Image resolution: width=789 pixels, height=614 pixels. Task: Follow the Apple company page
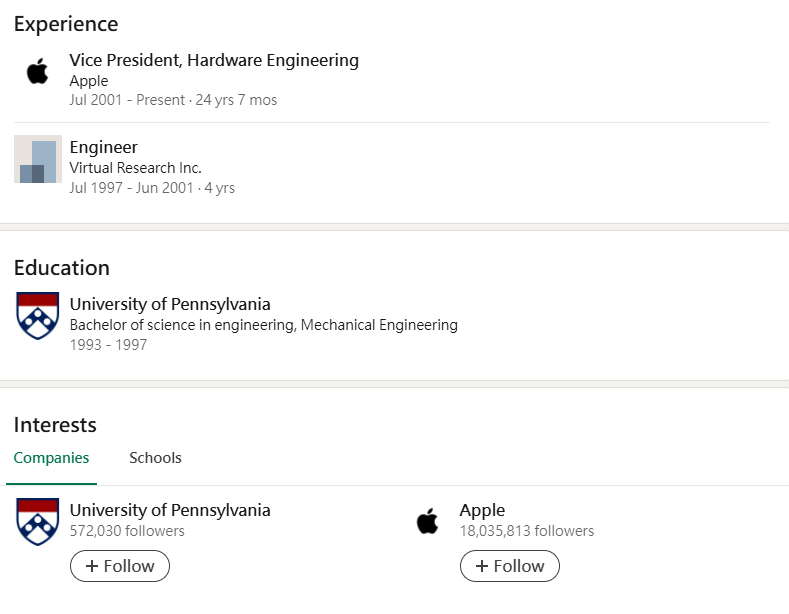(510, 566)
